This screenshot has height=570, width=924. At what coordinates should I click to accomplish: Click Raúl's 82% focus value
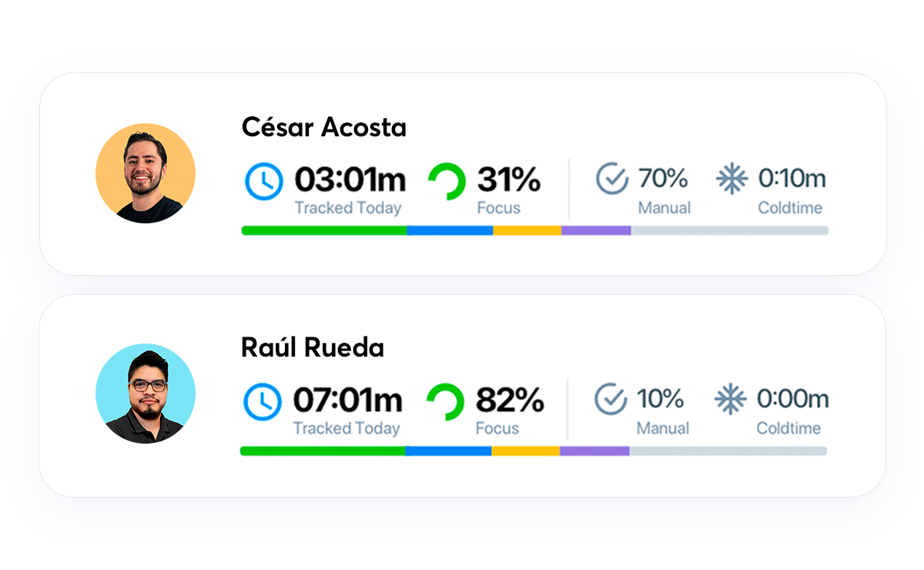click(x=510, y=400)
